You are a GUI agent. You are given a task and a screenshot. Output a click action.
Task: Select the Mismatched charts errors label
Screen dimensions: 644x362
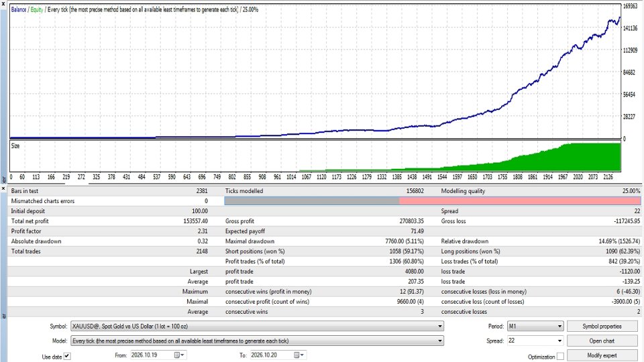click(43, 201)
